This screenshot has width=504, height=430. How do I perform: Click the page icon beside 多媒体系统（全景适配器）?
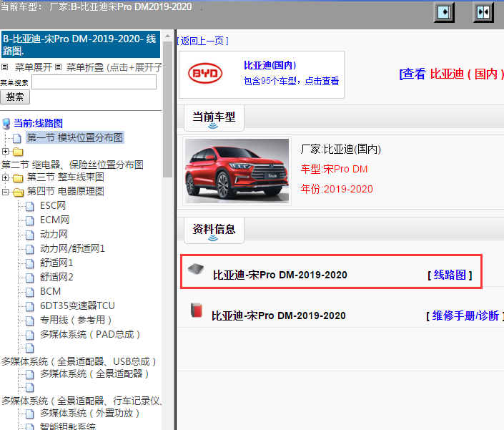tap(30, 374)
